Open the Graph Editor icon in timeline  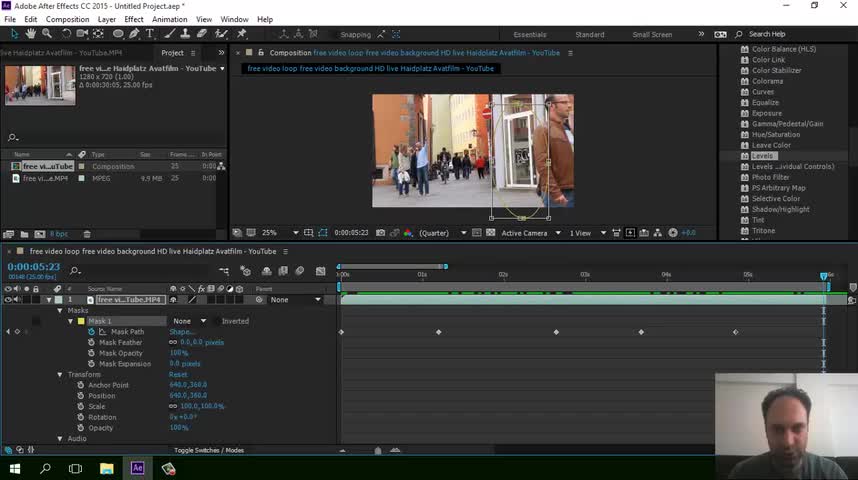[x=321, y=271]
